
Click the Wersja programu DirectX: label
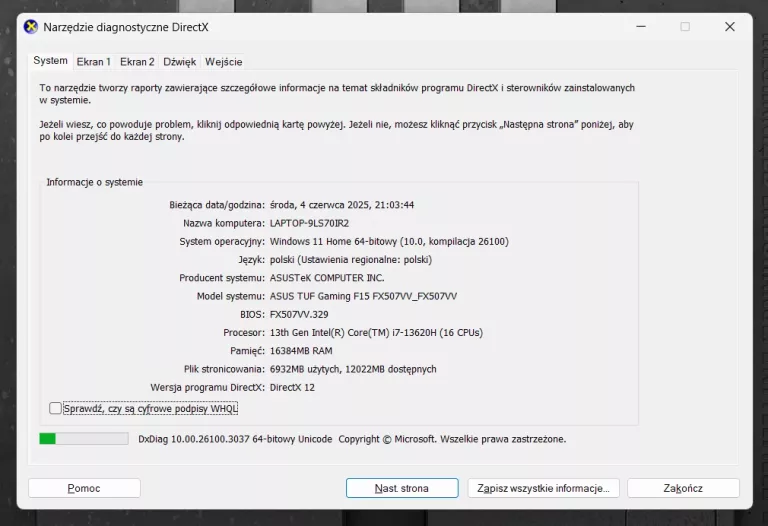(208, 387)
